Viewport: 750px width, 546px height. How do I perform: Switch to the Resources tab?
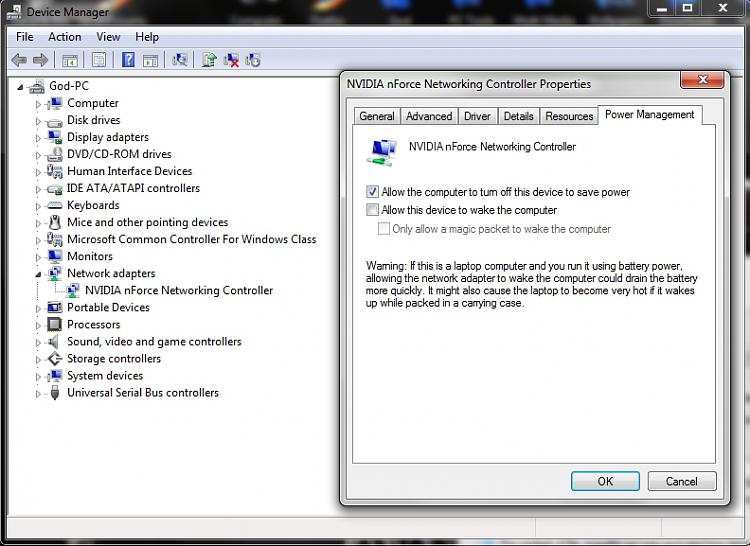coord(569,116)
